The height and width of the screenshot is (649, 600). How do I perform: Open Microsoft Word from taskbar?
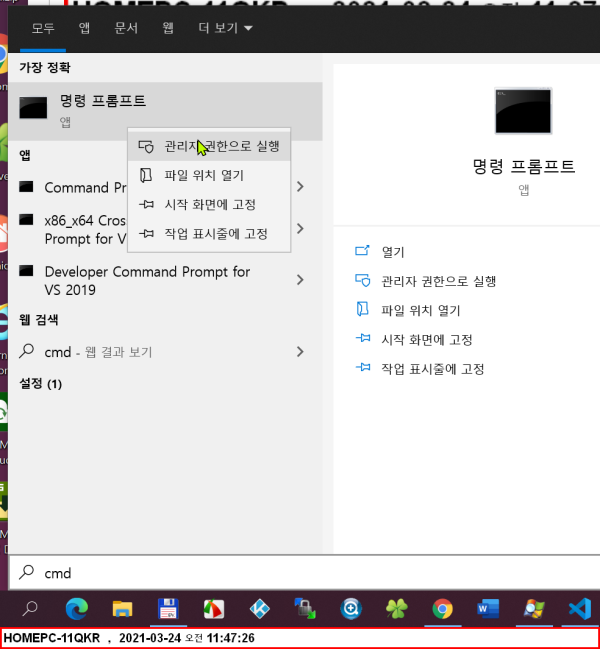coord(488,609)
